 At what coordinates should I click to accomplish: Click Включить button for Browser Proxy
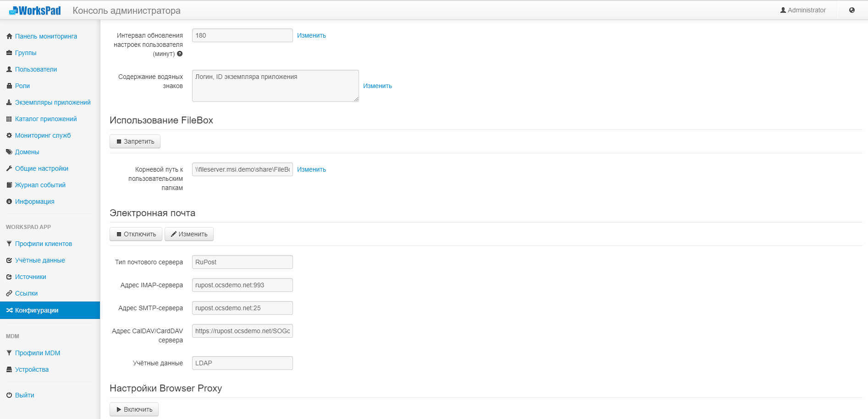[x=134, y=409]
